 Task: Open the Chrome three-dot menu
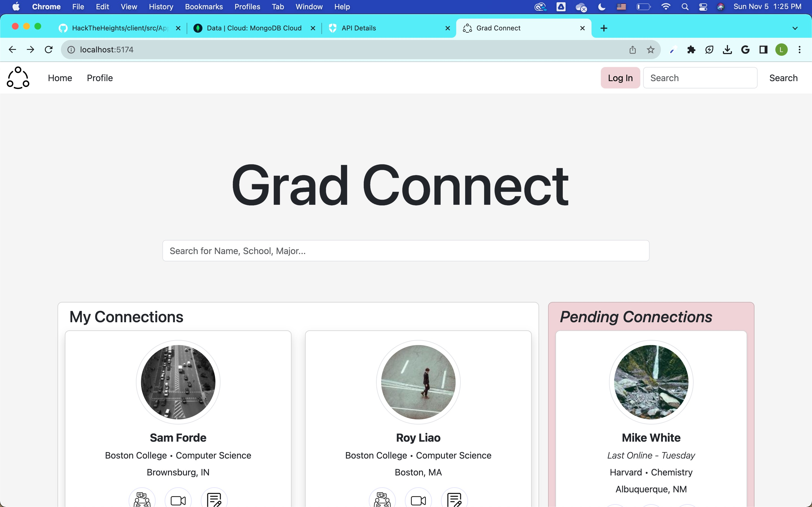click(800, 49)
